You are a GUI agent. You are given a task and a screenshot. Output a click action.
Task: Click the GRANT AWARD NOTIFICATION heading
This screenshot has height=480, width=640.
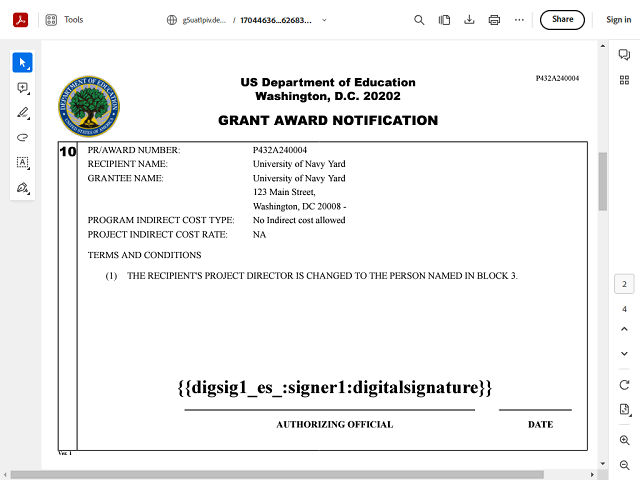[x=328, y=120]
